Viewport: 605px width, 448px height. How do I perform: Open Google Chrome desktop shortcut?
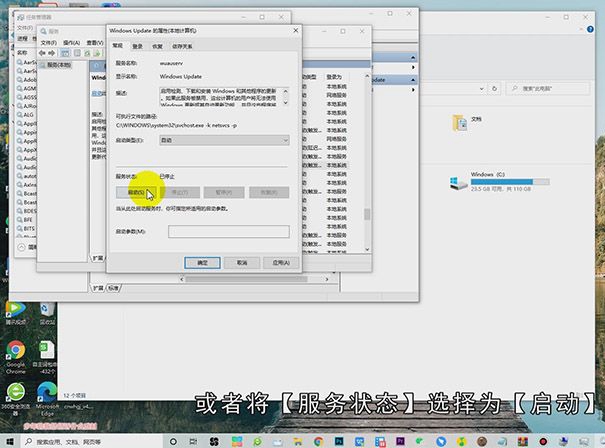[x=16, y=357]
